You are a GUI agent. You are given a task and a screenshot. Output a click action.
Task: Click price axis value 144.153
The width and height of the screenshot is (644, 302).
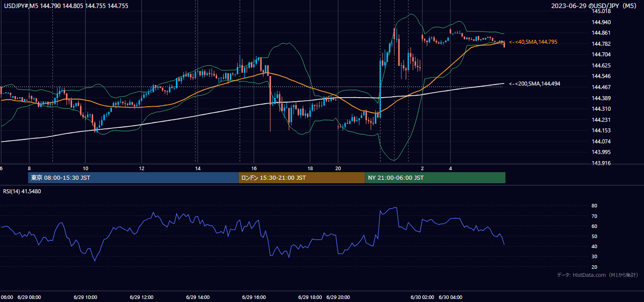[601, 130]
